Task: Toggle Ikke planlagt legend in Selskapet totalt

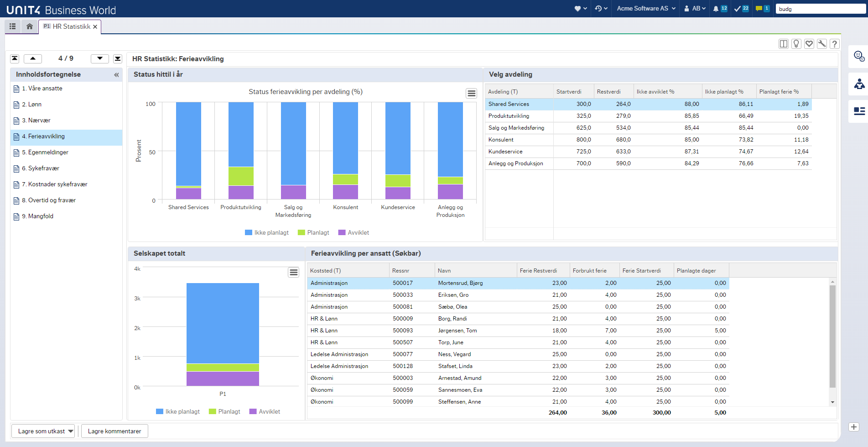Action: click(178, 411)
